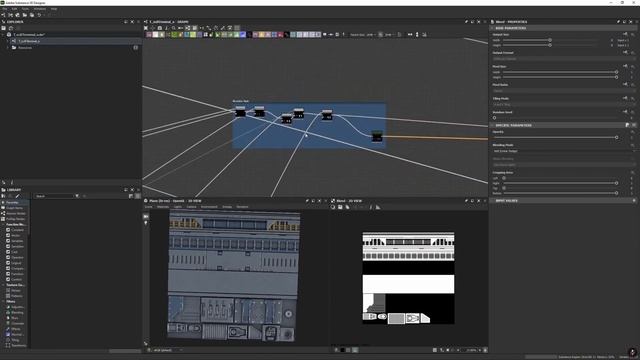Select FxMap Nodes in the Library panel

click(16, 219)
